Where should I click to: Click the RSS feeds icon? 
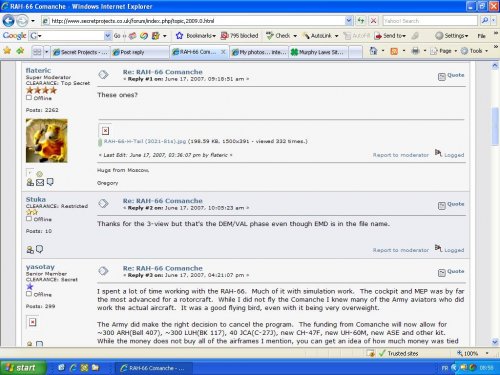point(394,51)
